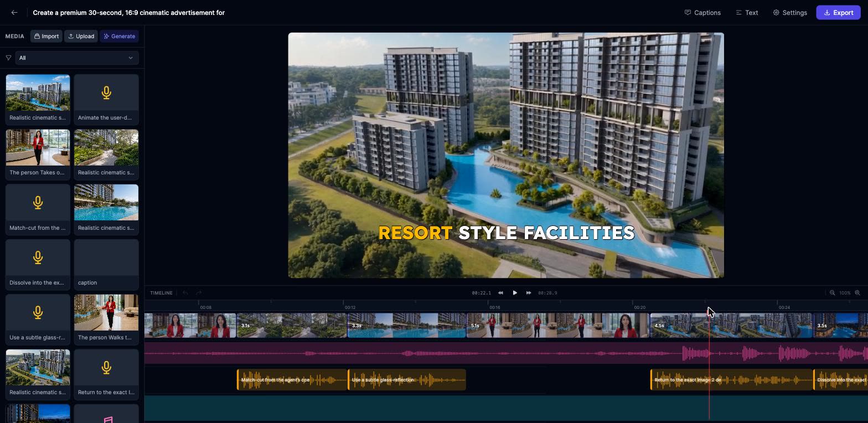Select 'Return to the exact Image 2' voiceover clip

point(731,380)
